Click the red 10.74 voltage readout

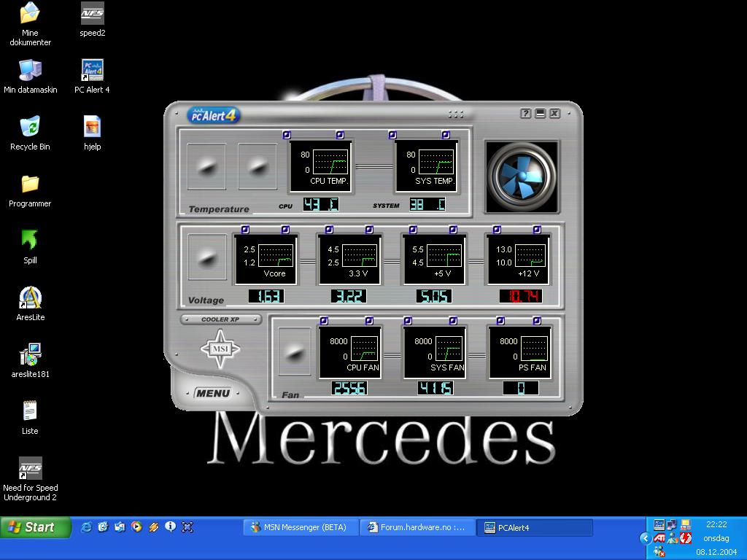click(x=521, y=296)
